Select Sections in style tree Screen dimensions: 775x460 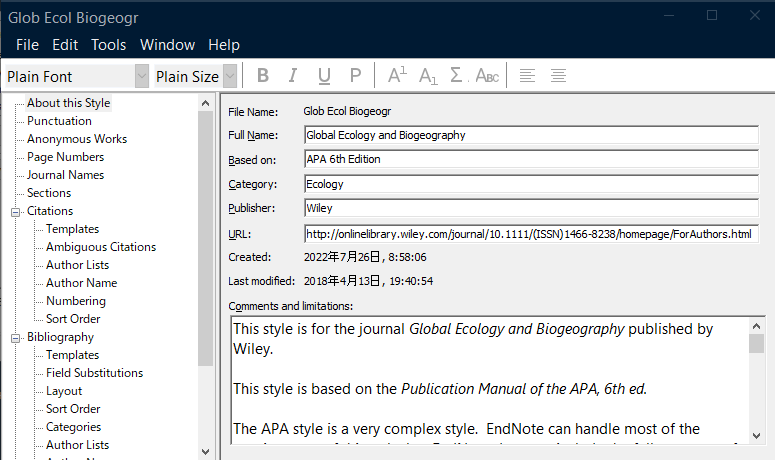[49, 193]
